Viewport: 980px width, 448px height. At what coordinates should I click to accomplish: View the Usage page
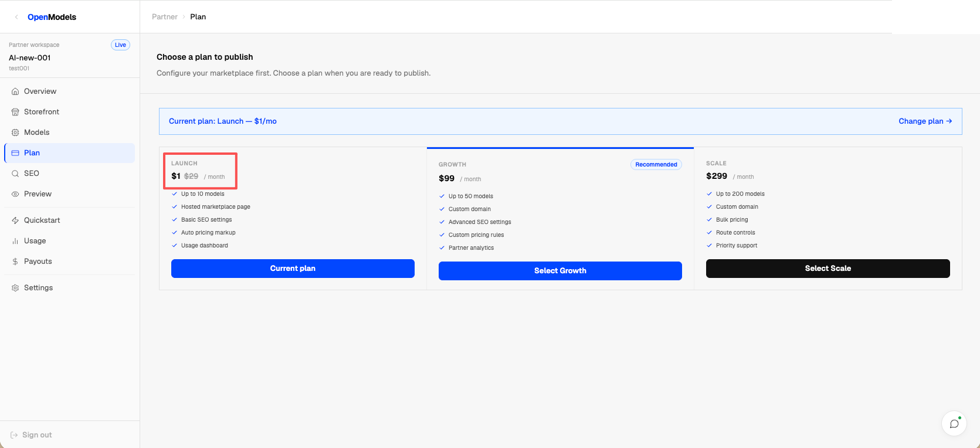[x=70, y=241]
